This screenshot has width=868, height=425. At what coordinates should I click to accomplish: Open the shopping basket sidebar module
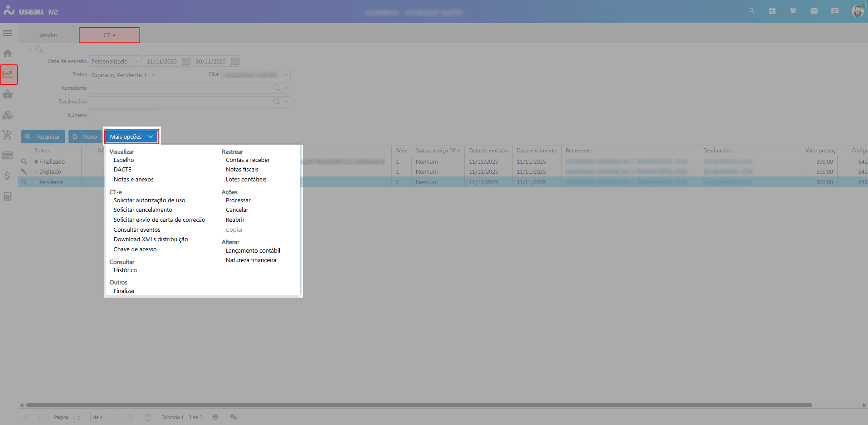point(7,94)
